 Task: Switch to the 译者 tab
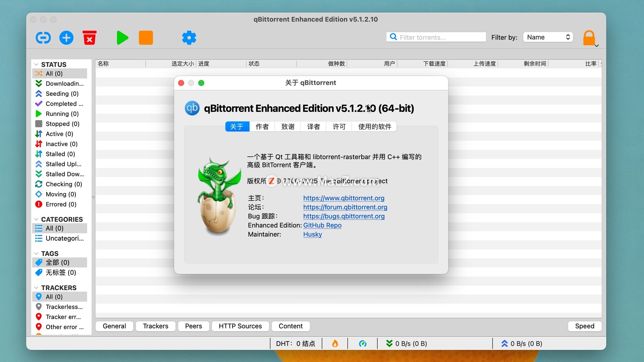pos(313,126)
